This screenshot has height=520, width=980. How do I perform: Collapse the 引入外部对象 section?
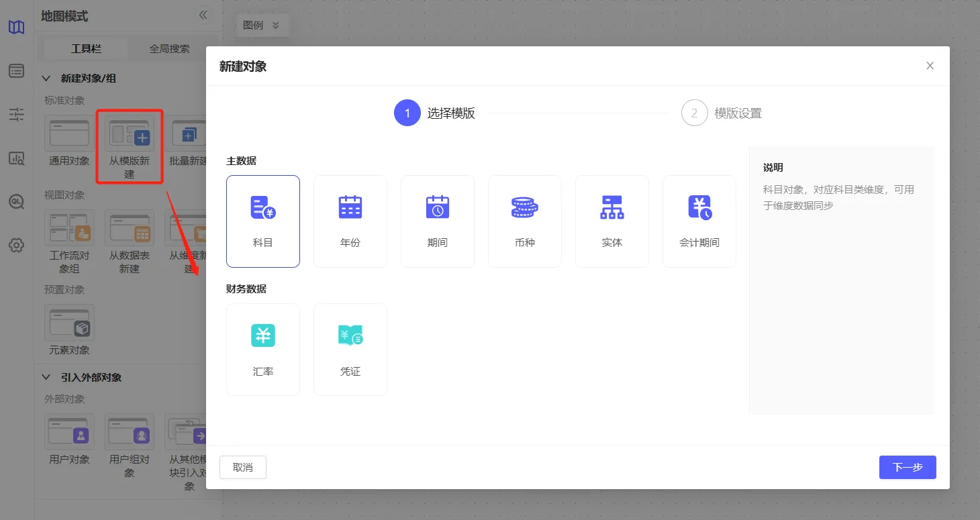pyautogui.click(x=46, y=377)
